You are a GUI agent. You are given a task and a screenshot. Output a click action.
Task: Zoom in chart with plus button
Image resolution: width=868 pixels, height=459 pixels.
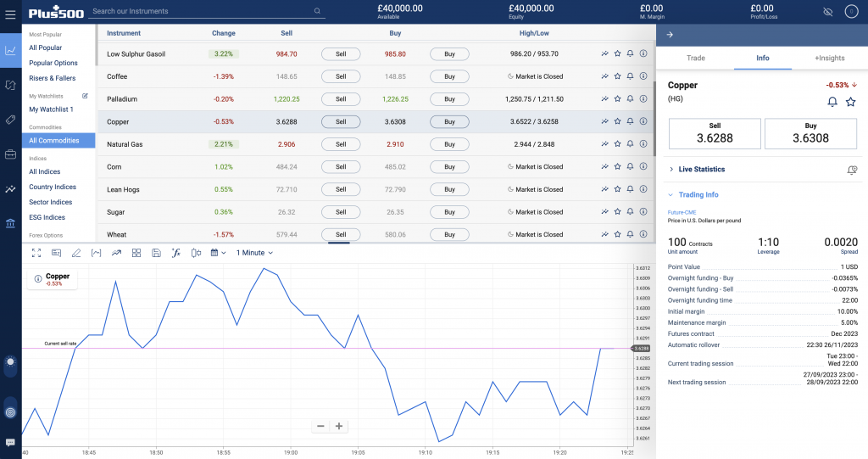coord(339,426)
